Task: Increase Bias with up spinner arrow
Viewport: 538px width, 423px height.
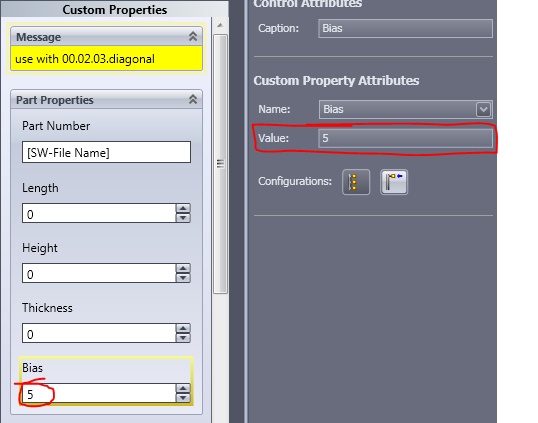Action: tap(183, 388)
